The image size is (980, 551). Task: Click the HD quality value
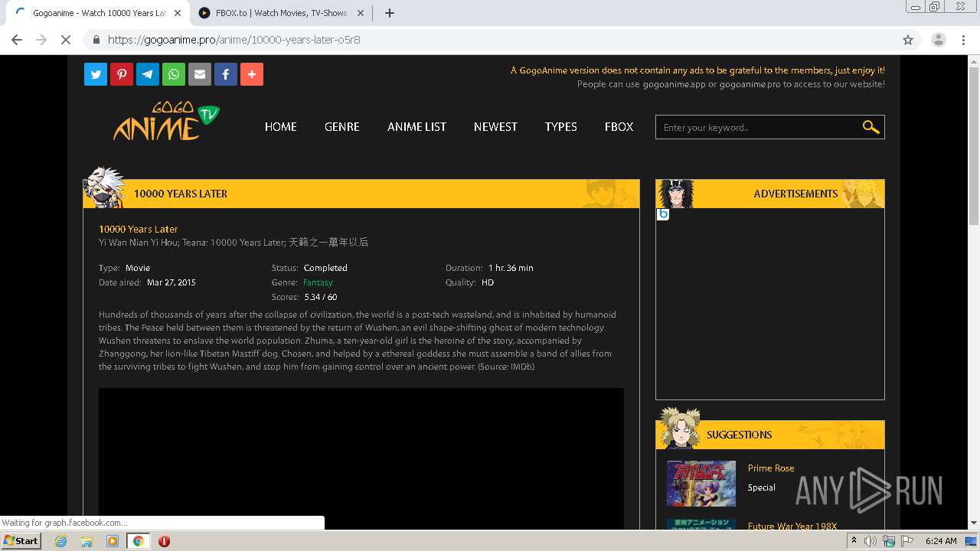click(x=488, y=282)
